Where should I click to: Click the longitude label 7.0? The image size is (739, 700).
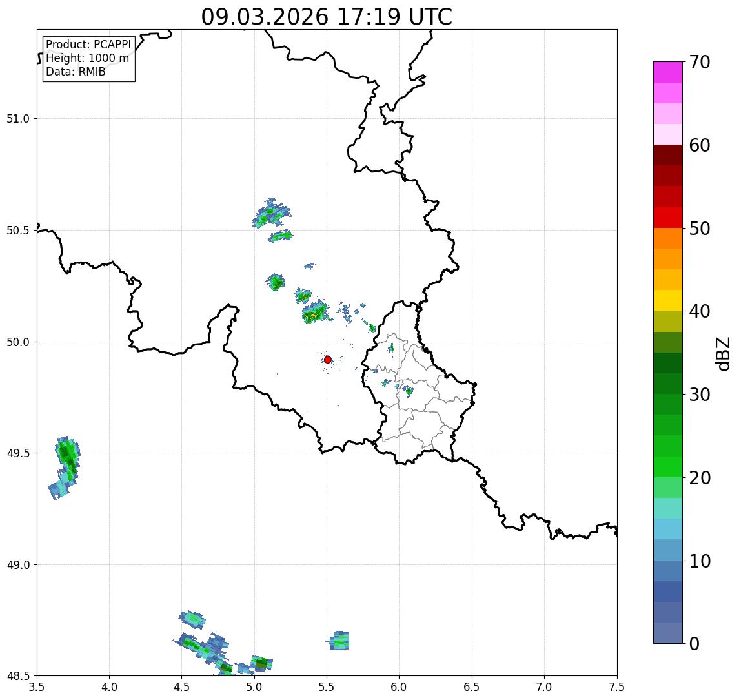pos(544,687)
